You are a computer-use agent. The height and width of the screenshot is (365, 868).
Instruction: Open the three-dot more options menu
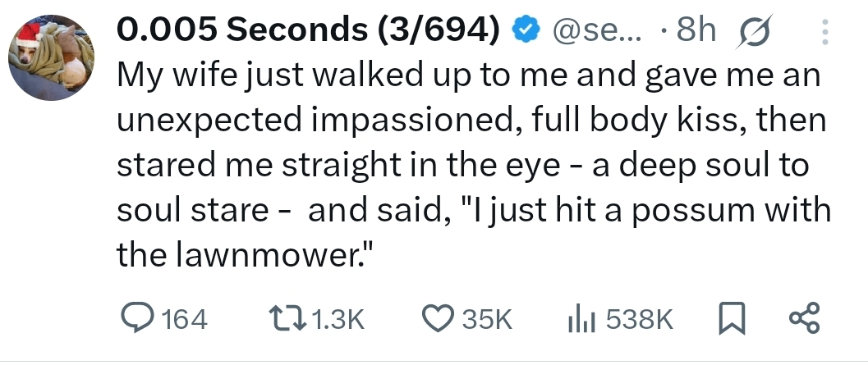[x=825, y=31]
